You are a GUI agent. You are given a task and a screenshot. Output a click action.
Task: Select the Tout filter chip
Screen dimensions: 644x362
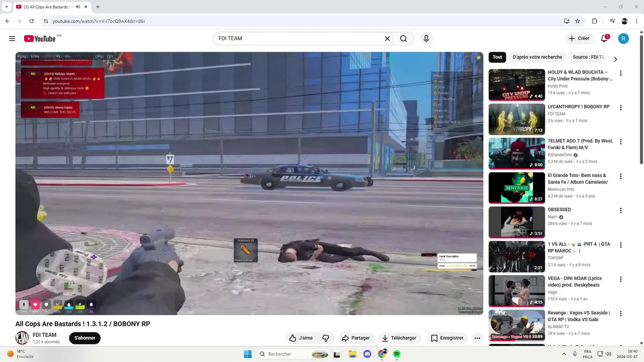(497, 57)
